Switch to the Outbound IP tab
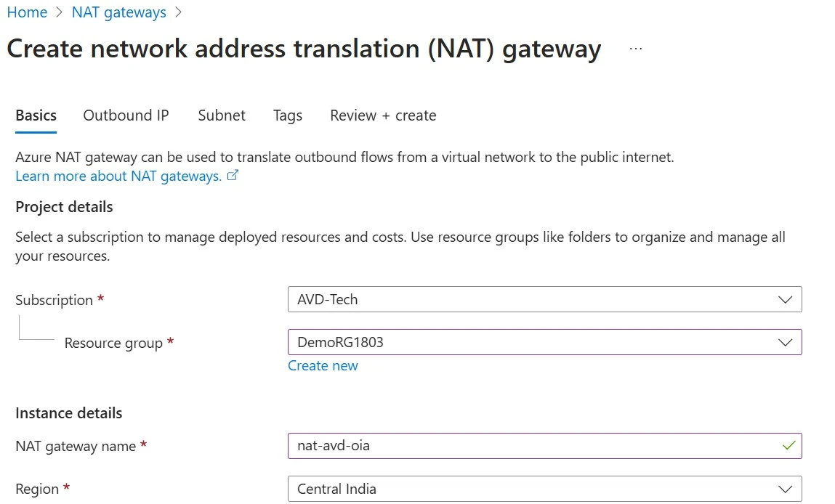 point(126,115)
